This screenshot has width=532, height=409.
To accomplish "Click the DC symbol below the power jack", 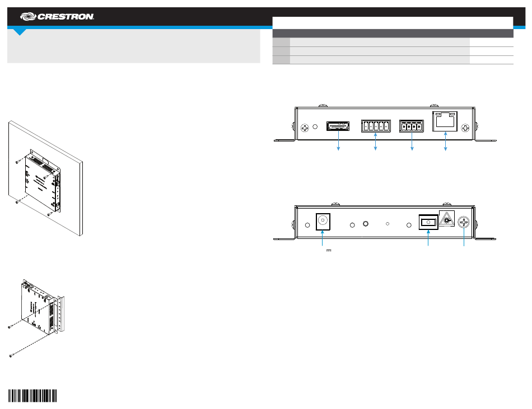I will tap(328, 251).
